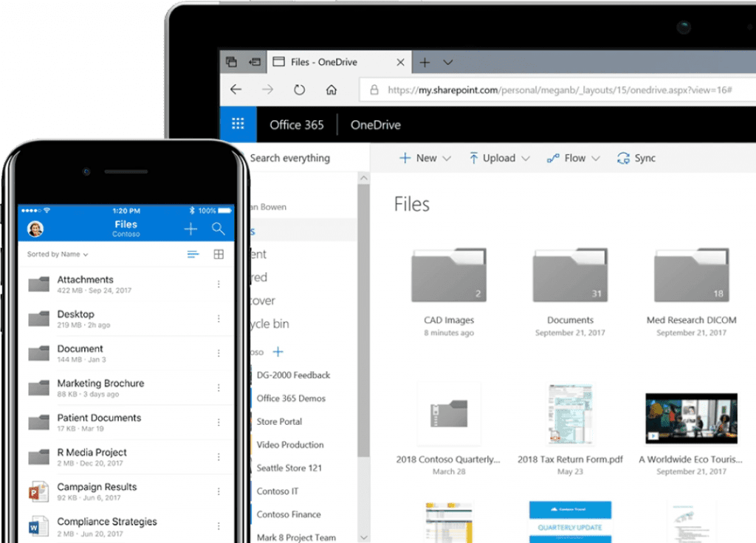Click the sidebar scroll down arrow

coord(364,537)
